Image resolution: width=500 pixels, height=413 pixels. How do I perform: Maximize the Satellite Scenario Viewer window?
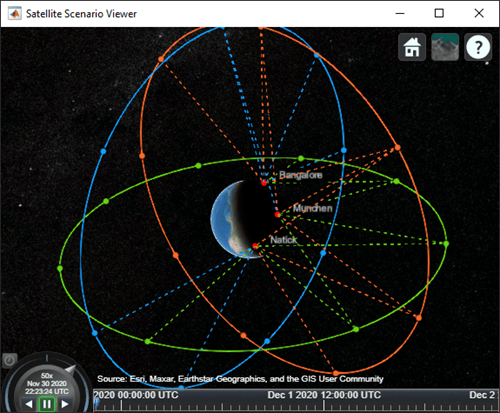tap(439, 13)
